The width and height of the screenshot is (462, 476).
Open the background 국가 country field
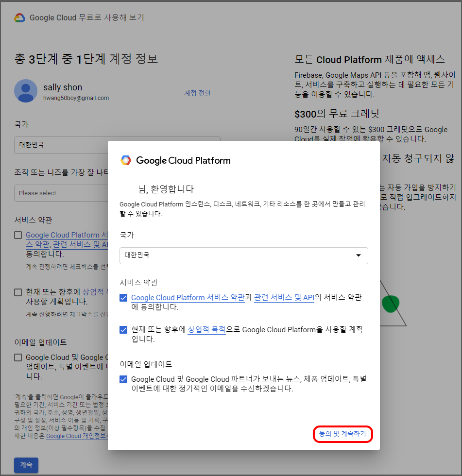(61, 145)
